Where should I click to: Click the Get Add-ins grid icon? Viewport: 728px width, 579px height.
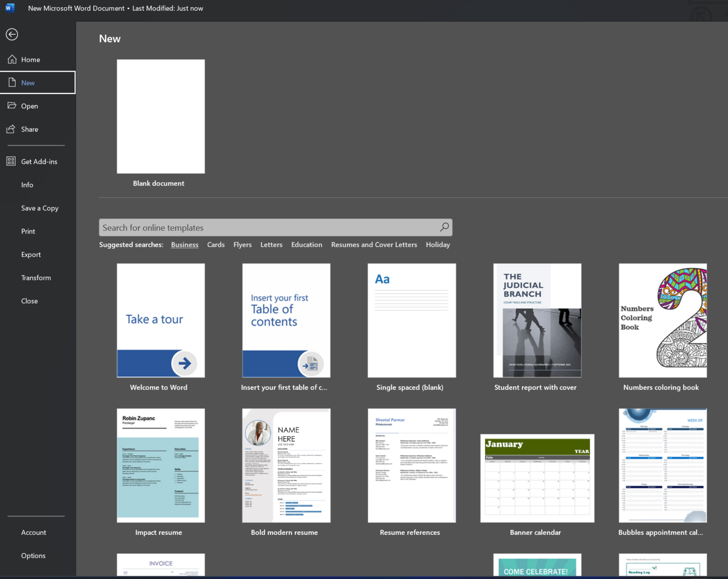[x=11, y=161]
